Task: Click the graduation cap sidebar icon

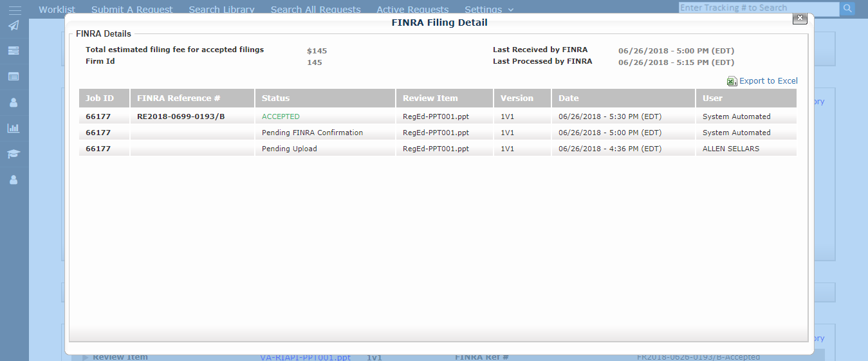Action: point(14,154)
